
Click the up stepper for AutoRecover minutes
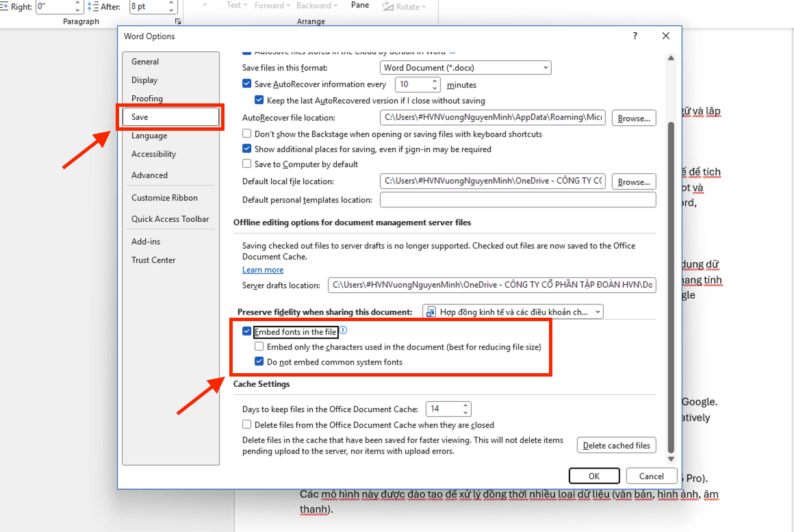(434, 81)
